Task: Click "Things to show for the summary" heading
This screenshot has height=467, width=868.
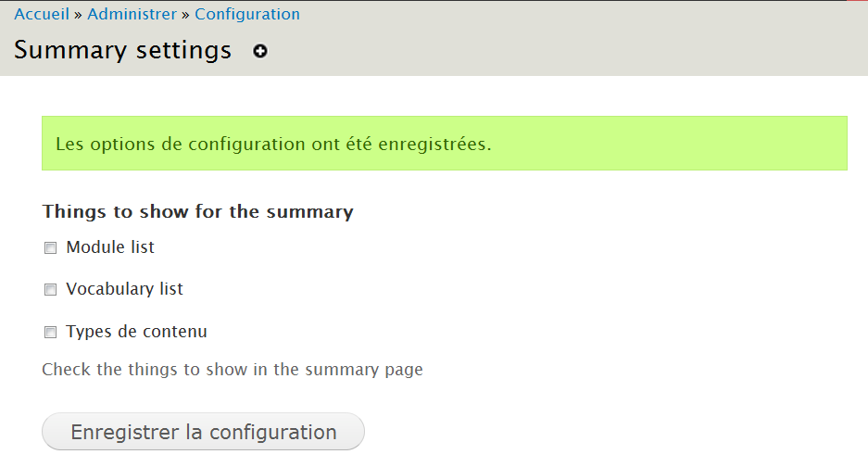Action: (197, 211)
